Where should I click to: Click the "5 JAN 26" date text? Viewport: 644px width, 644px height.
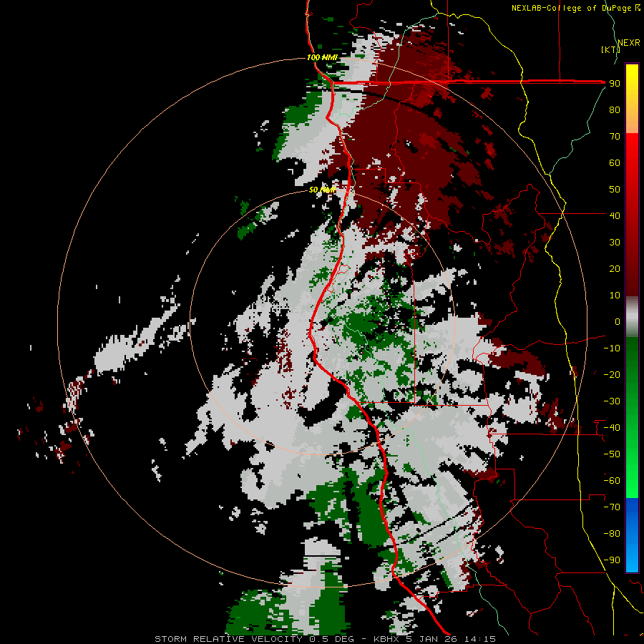[431, 639]
